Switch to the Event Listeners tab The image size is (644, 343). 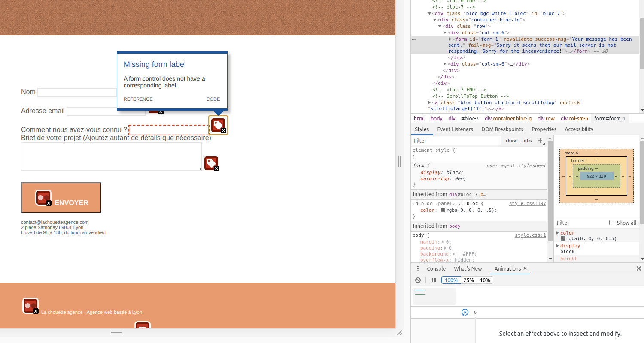click(455, 129)
